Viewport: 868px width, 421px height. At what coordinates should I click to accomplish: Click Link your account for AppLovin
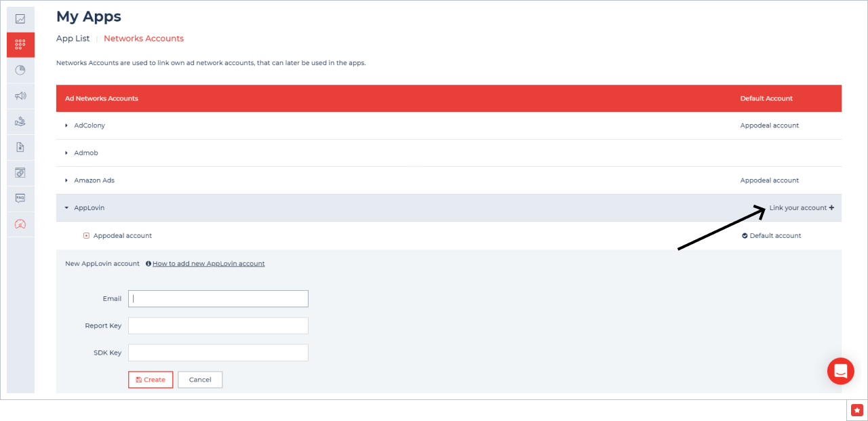click(802, 207)
